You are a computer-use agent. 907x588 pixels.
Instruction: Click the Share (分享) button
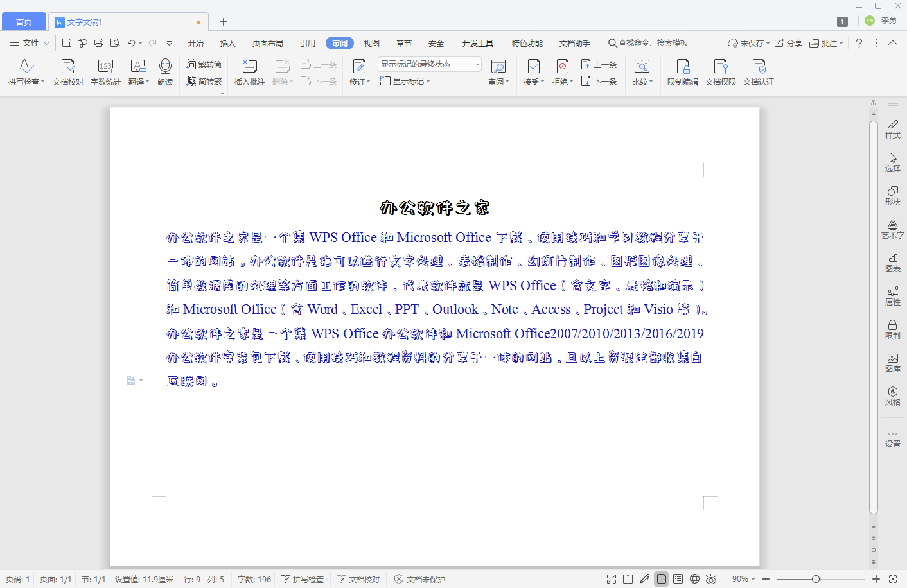click(788, 43)
